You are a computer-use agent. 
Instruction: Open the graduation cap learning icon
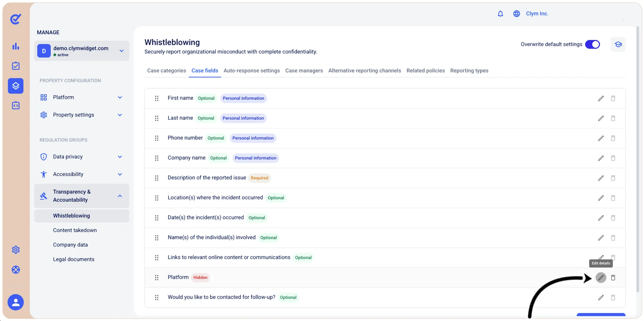tap(618, 44)
